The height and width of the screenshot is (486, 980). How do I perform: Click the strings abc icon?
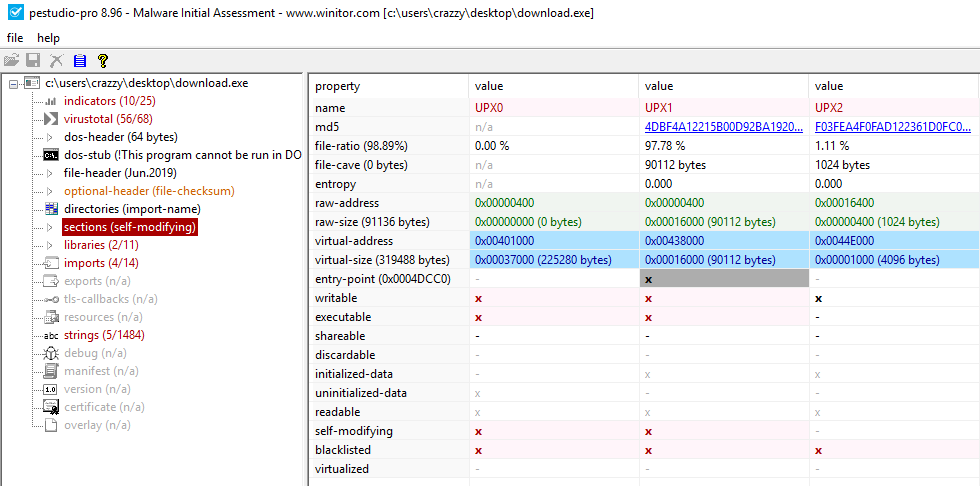point(51,335)
